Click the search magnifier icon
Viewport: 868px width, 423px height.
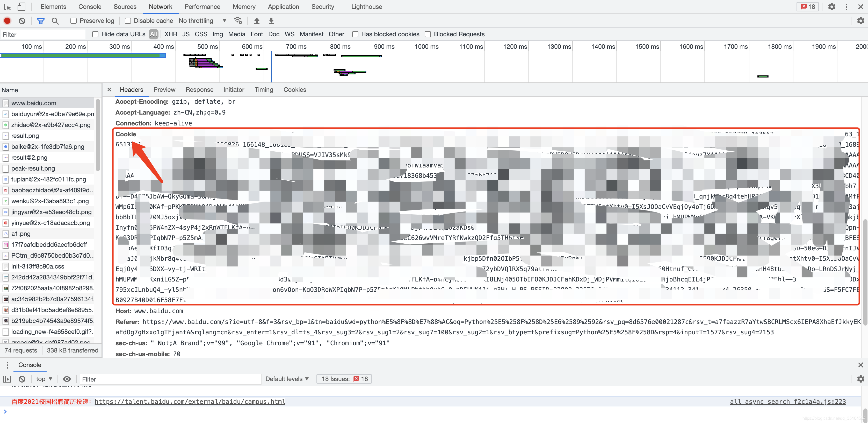tap(55, 20)
